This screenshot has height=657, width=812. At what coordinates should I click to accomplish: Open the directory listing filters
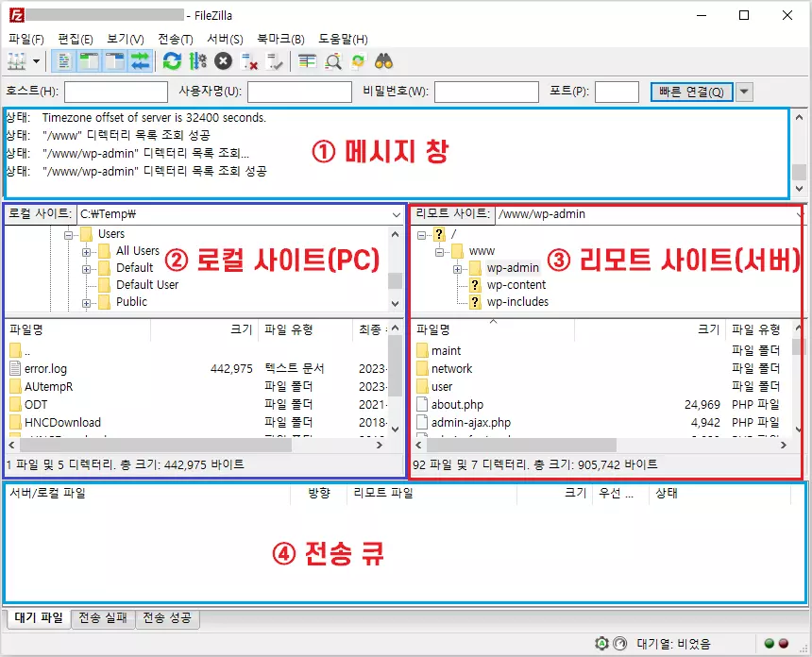306,60
